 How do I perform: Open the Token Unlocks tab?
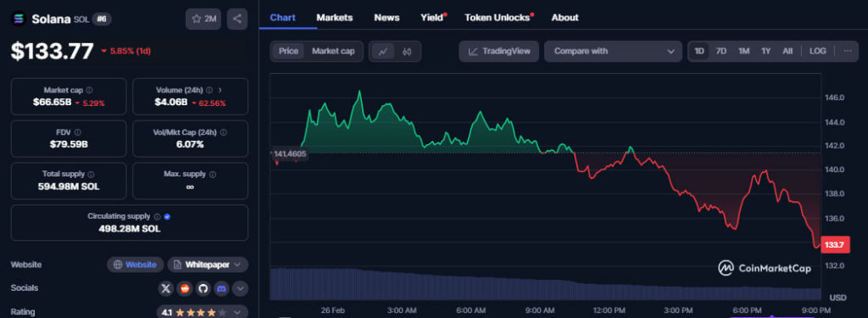(497, 18)
